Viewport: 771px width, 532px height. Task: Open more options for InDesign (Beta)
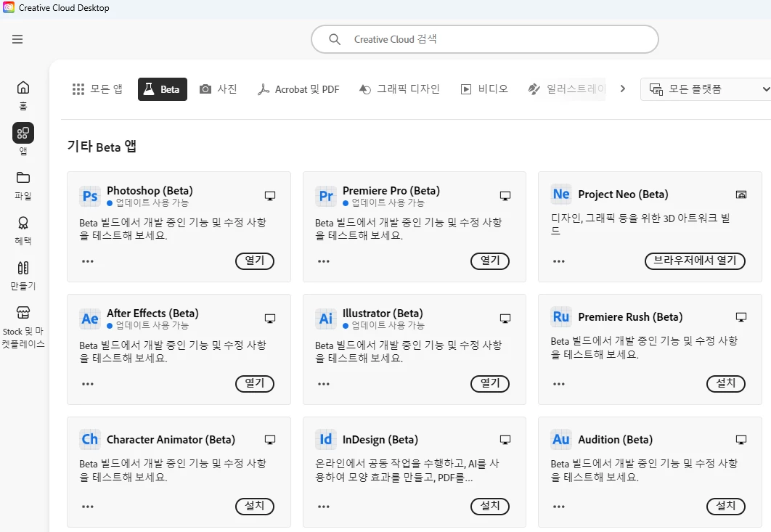coord(324,507)
